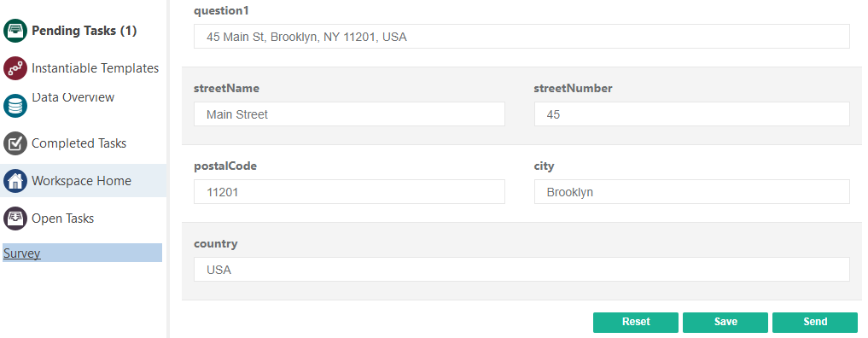Select the Data Overview database icon
Screen dimensions: 868x338
click(x=15, y=106)
